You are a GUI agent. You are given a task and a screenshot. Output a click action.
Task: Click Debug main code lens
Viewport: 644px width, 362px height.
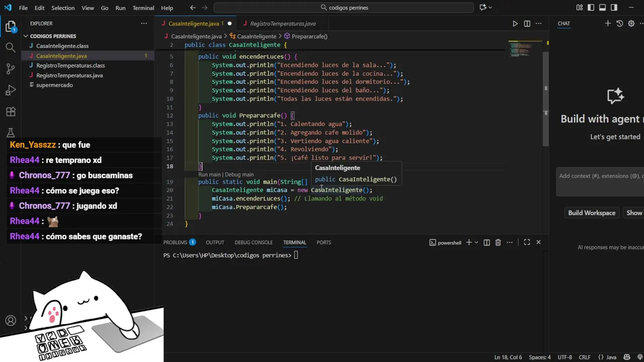[239, 174]
